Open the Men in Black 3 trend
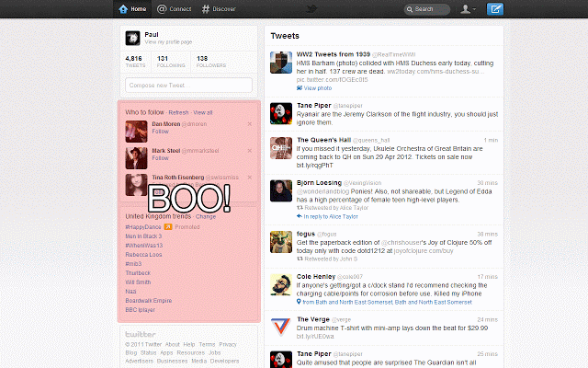The height and width of the screenshot is (368, 588). point(143,236)
